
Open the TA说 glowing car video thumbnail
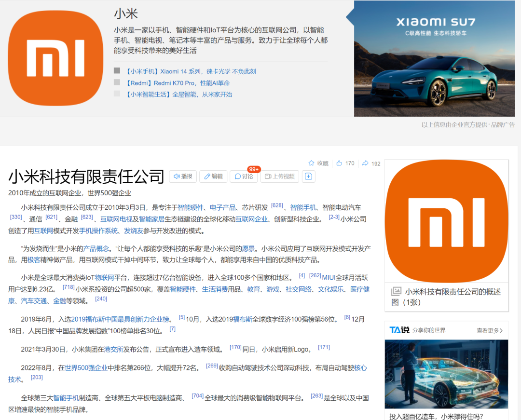(x=447, y=374)
